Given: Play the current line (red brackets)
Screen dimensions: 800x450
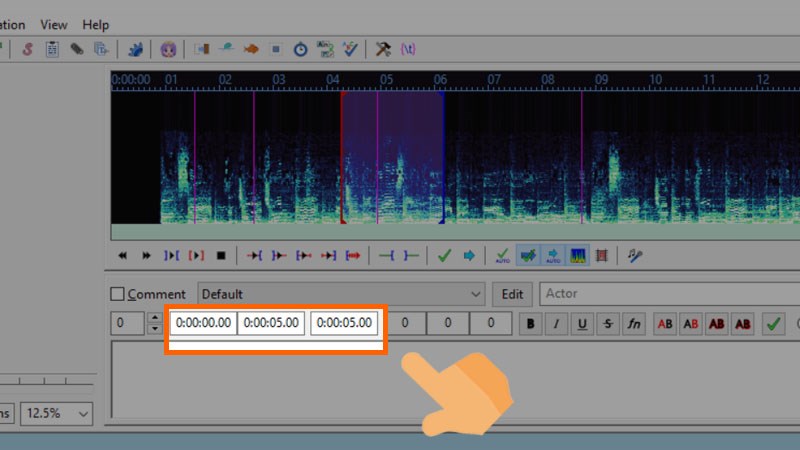Looking at the screenshot, I should pyautogui.click(x=196, y=256).
